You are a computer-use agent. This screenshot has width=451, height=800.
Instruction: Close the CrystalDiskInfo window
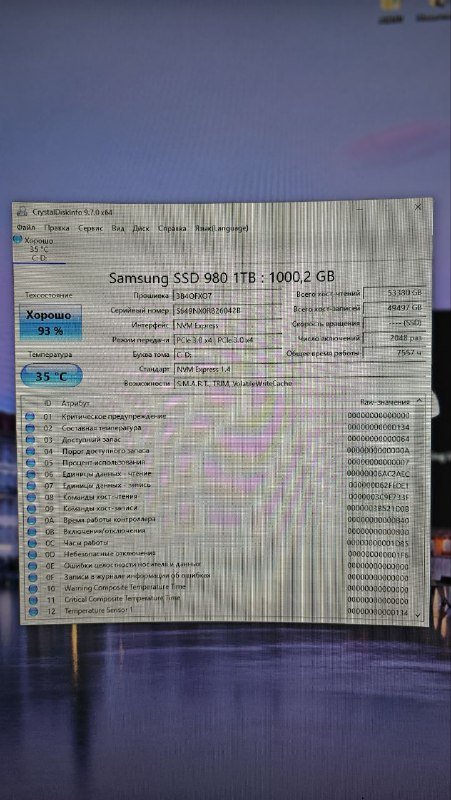click(x=418, y=207)
